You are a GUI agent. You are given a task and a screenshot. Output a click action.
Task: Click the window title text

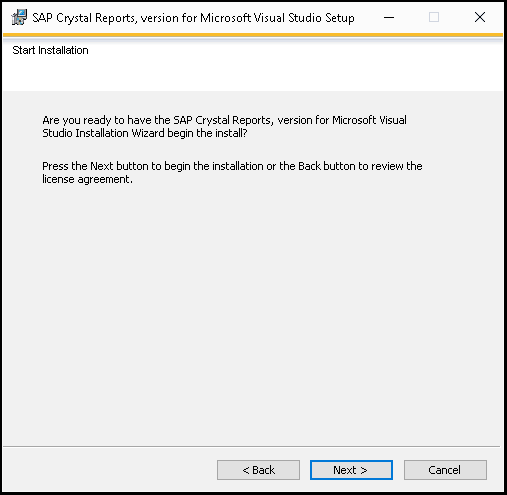point(193,18)
